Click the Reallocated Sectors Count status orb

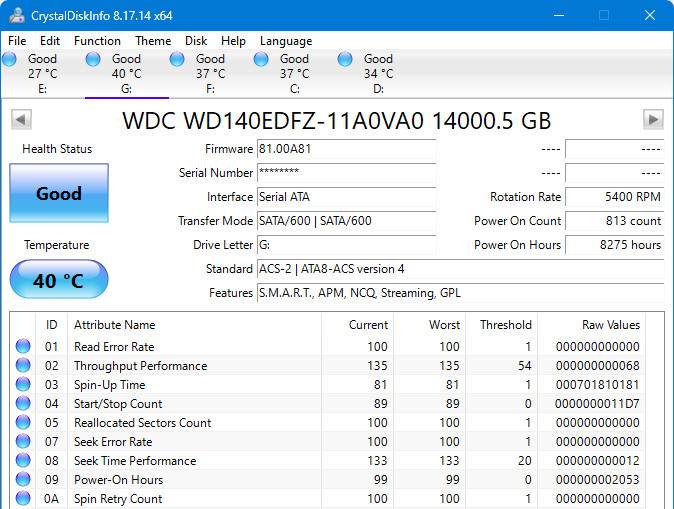(x=23, y=423)
